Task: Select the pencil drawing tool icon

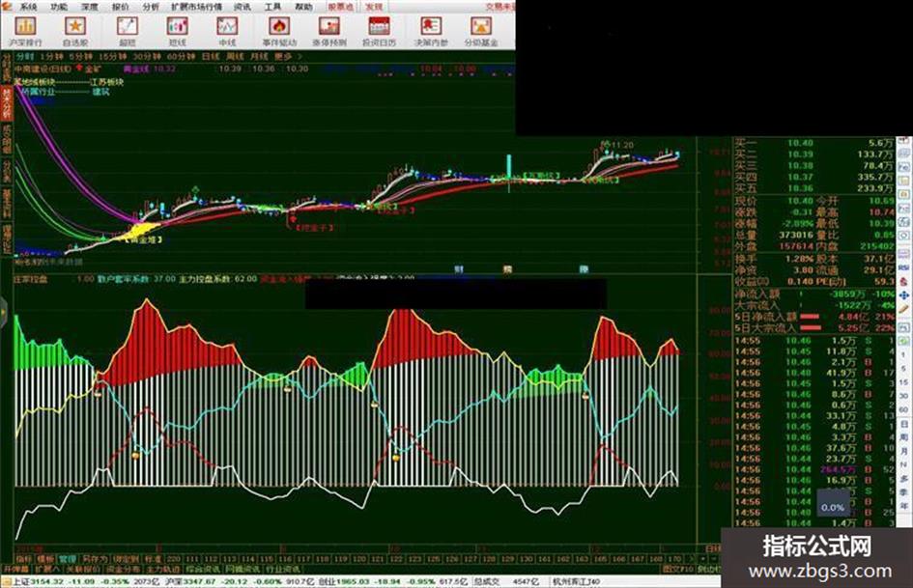Action: [903, 310]
